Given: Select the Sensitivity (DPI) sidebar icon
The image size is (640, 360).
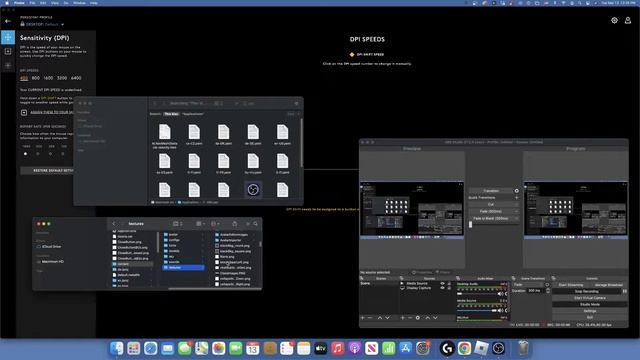Looking at the screenshot, I should (8, 37).
